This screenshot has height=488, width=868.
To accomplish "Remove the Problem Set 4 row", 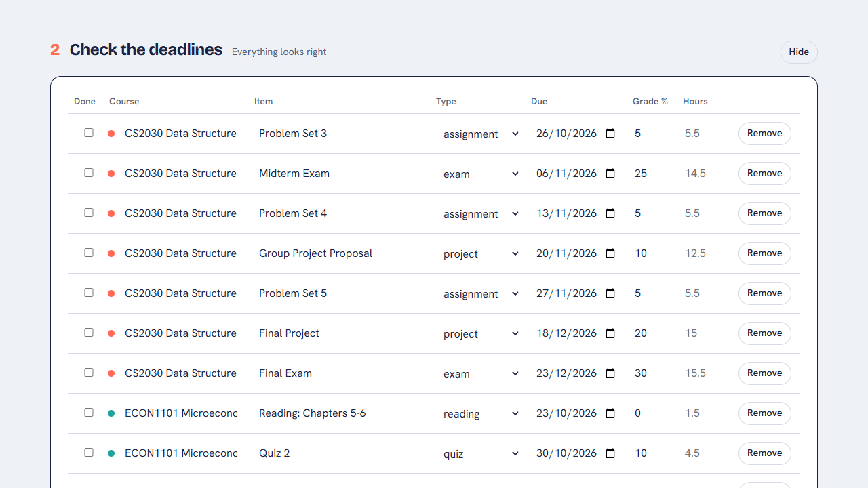I will [764, 213].
